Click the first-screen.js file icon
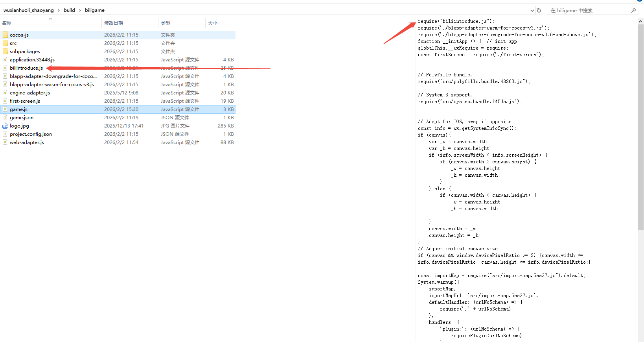Image resolution: width=644 pixels, height=342 pixels. 5,101
